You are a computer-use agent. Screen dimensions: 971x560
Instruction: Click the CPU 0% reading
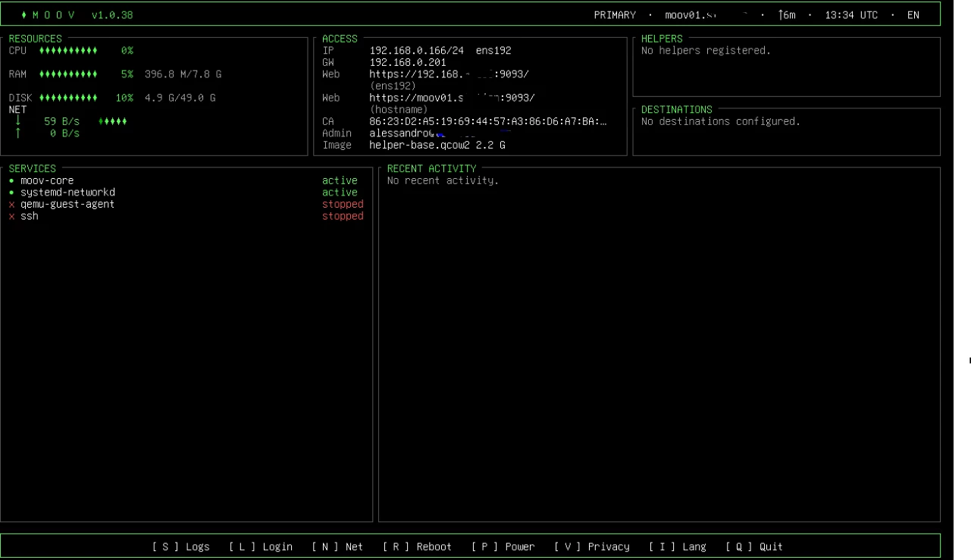click(127, 51)
